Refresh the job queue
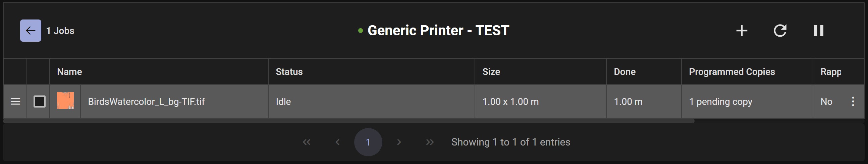 780,31
